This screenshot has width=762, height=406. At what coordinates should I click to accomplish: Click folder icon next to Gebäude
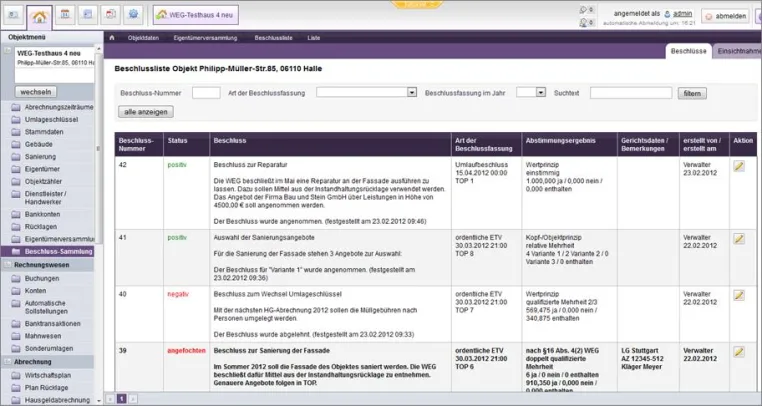tap(16, 144)
